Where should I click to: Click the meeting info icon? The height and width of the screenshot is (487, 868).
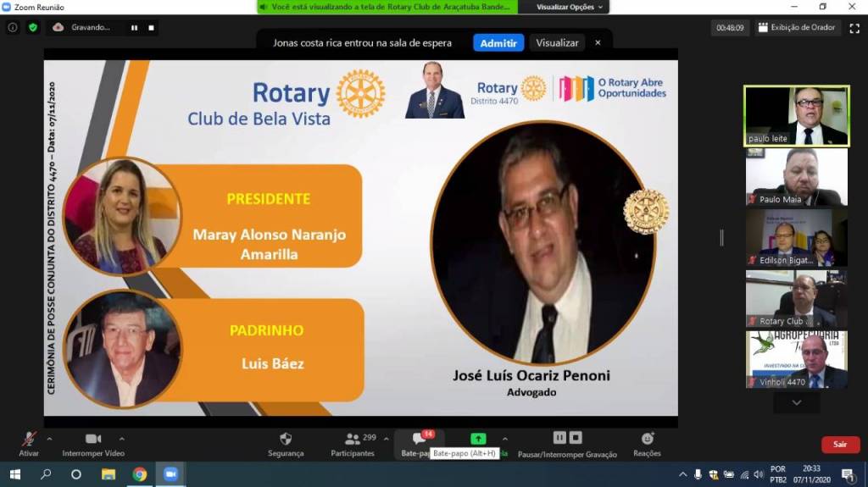[13, 27]
